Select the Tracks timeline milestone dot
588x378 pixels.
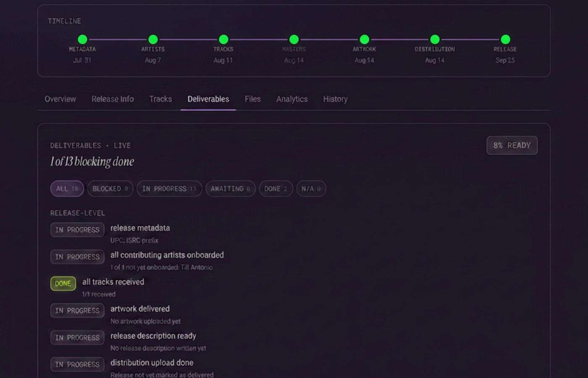(x=223, y=39)
